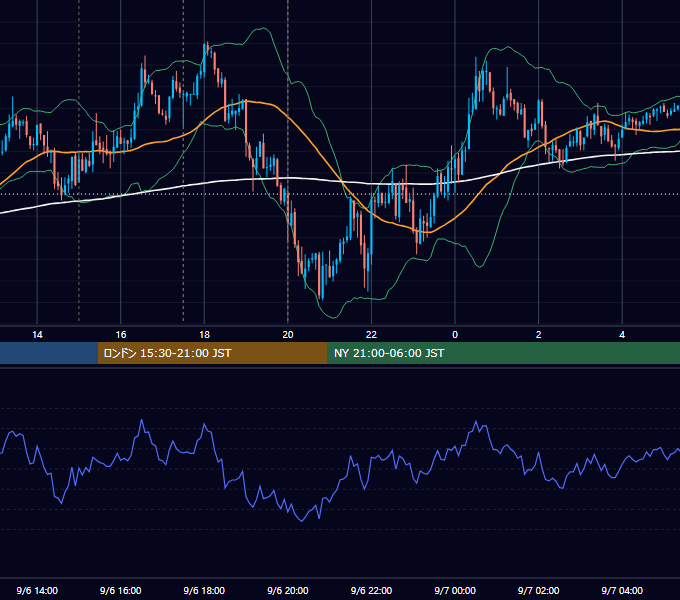Click the 9/7 02:00 time label

(539, 590)
